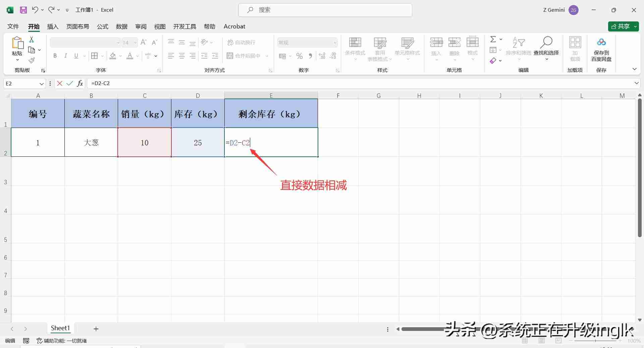This screenshot has height=348, width=644.
Task: Open the font size dropdown showing 14
Action: tap(135, 43)
